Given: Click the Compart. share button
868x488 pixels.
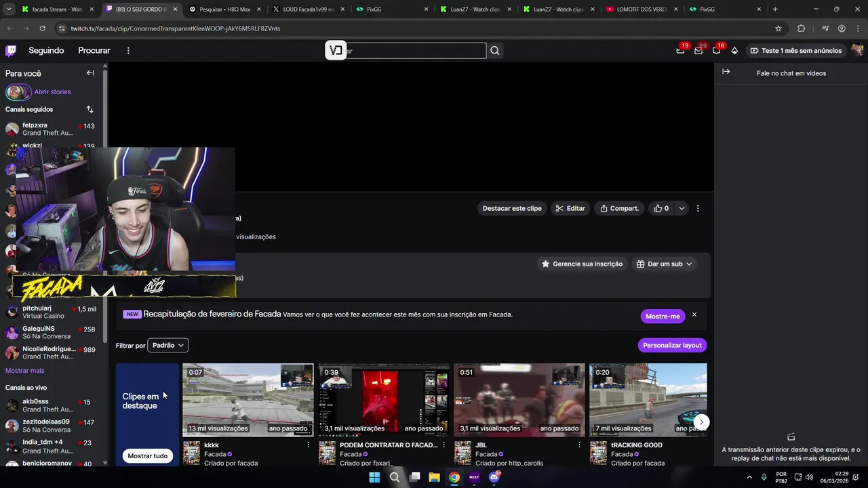Looking at the screenshot, I should (x=620, y=209).
